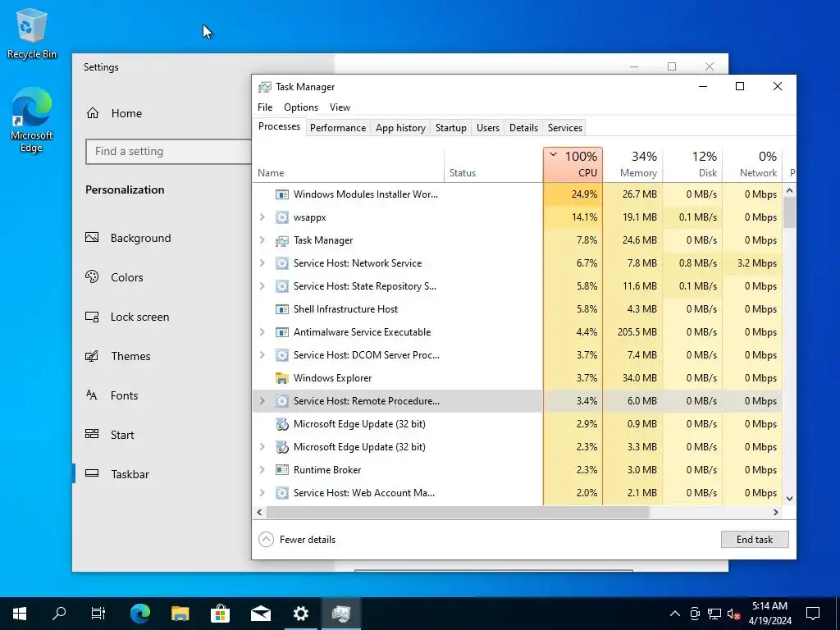Screen dimensions: 840x630
Task: Expand Service Host: Web Account Manager
Action: pos(262,493)
